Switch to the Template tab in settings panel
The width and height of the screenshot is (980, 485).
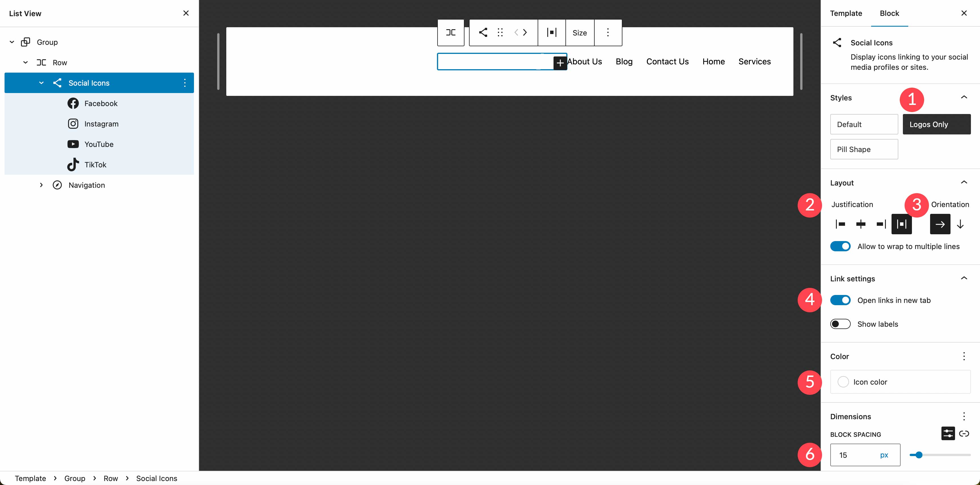click(846, 13)
